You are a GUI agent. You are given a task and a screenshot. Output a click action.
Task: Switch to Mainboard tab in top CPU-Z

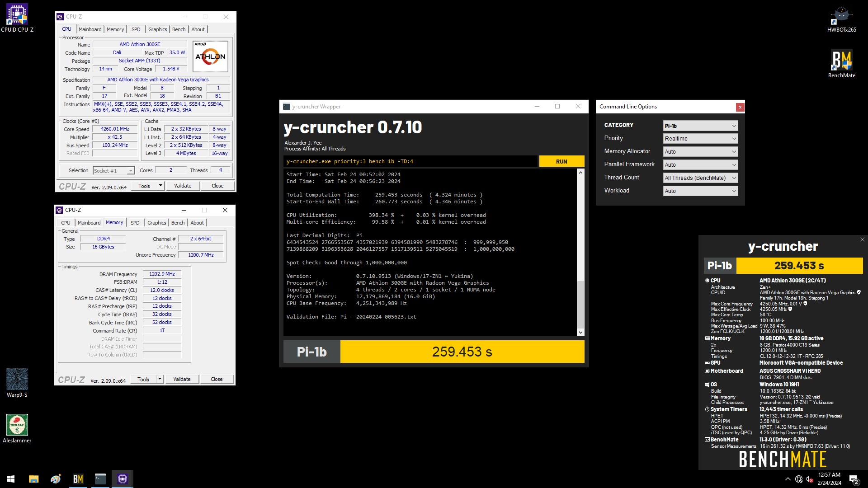tap(90, 29)
